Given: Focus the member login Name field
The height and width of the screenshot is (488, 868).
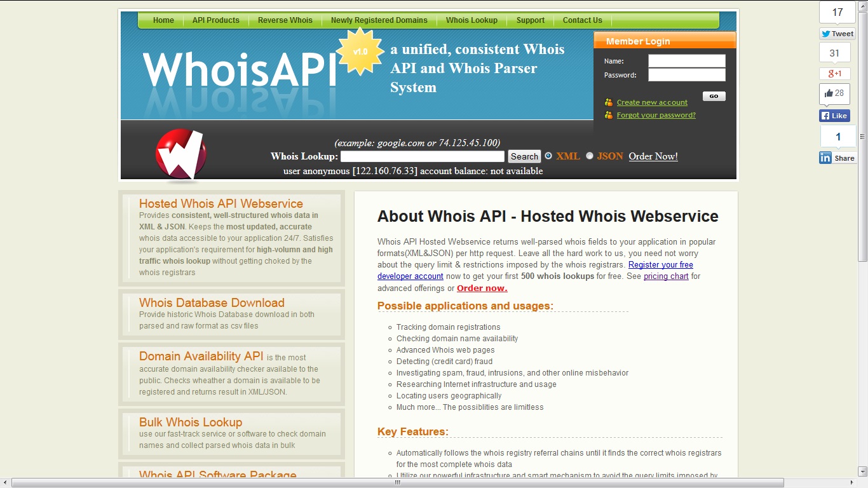Looking at the screenshot, I should point(687,61).
